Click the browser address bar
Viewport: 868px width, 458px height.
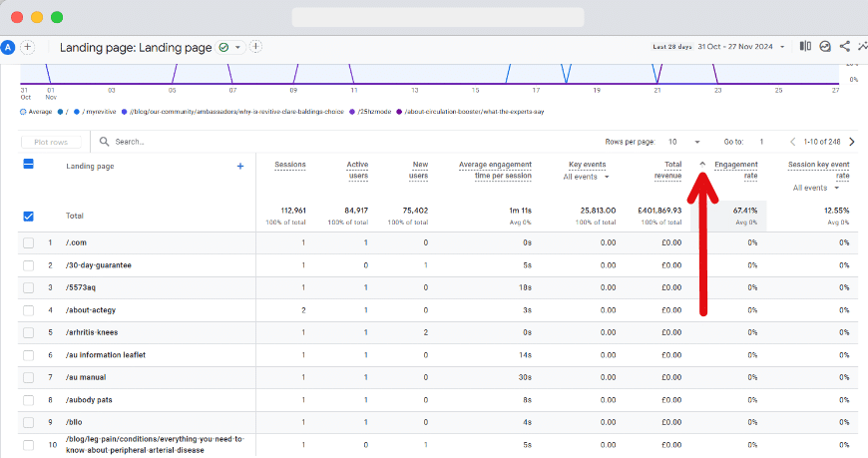pyautogui.click(x=438, y=17)
